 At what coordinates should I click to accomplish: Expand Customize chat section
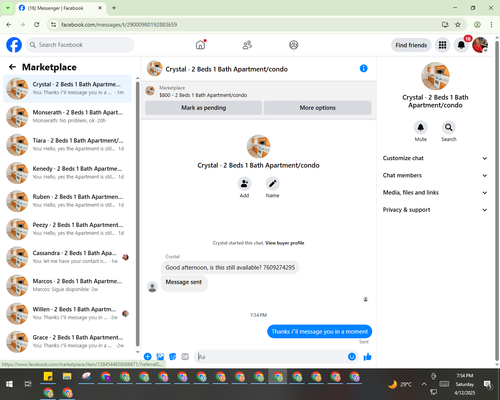tap(435, 158)
